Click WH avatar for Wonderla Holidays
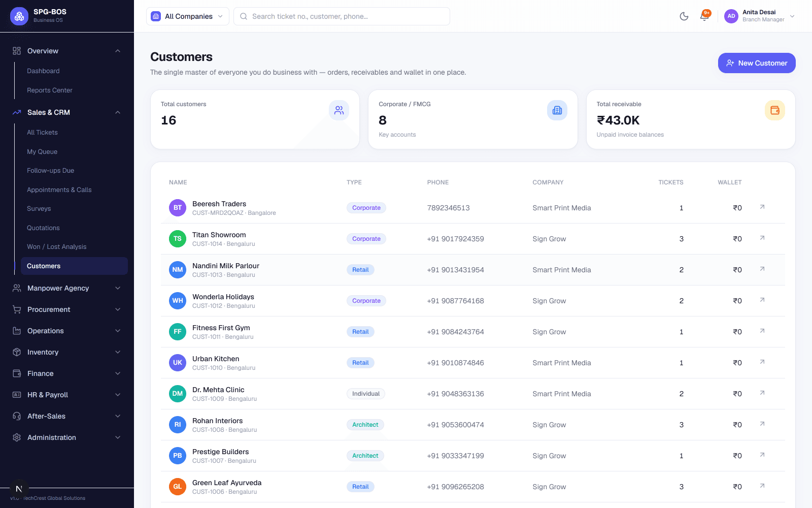Image resolution: width=812 pixels, height=508 pixels. coord(178,301)
